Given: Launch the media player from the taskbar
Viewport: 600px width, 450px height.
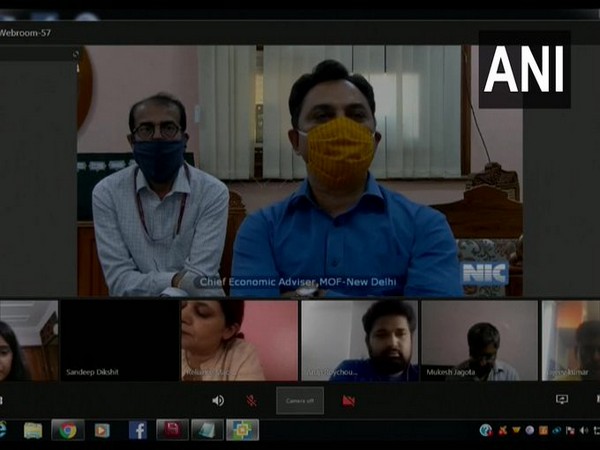Looking at the screenshot, I should [x=102, y=430].
